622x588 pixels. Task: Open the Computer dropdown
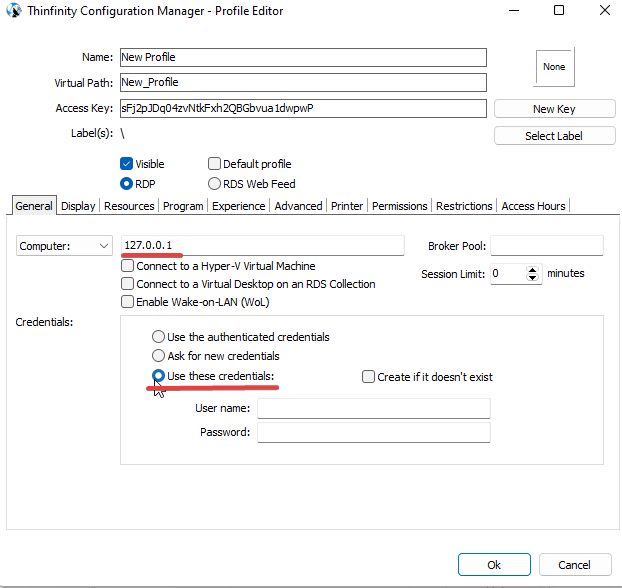click(64, 246)
